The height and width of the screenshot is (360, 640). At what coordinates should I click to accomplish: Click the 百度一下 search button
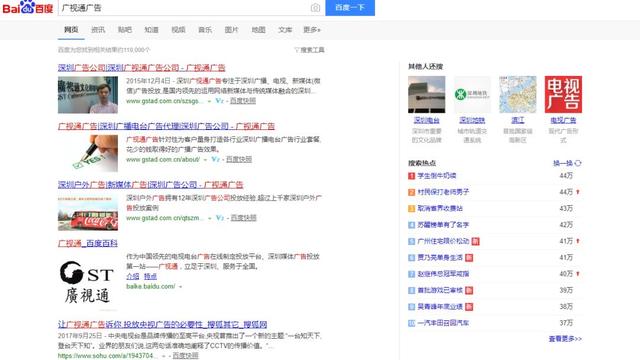coord(350,8)
